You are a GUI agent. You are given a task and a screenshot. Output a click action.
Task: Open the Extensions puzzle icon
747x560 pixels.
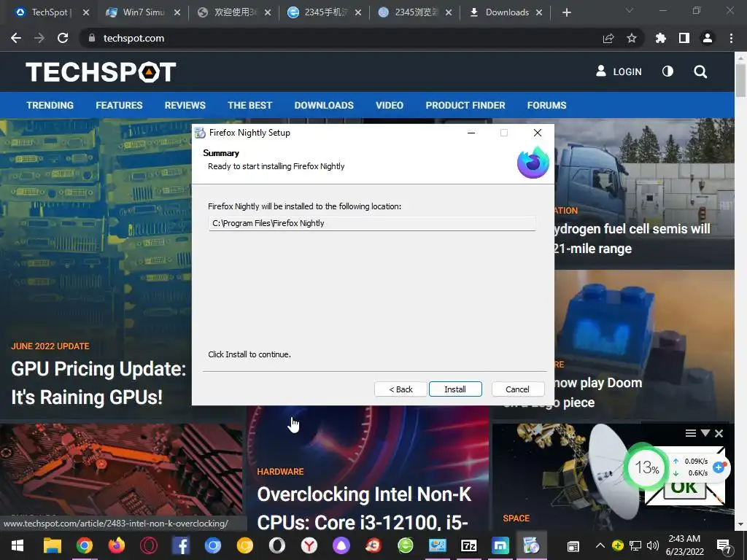(661, 38)
